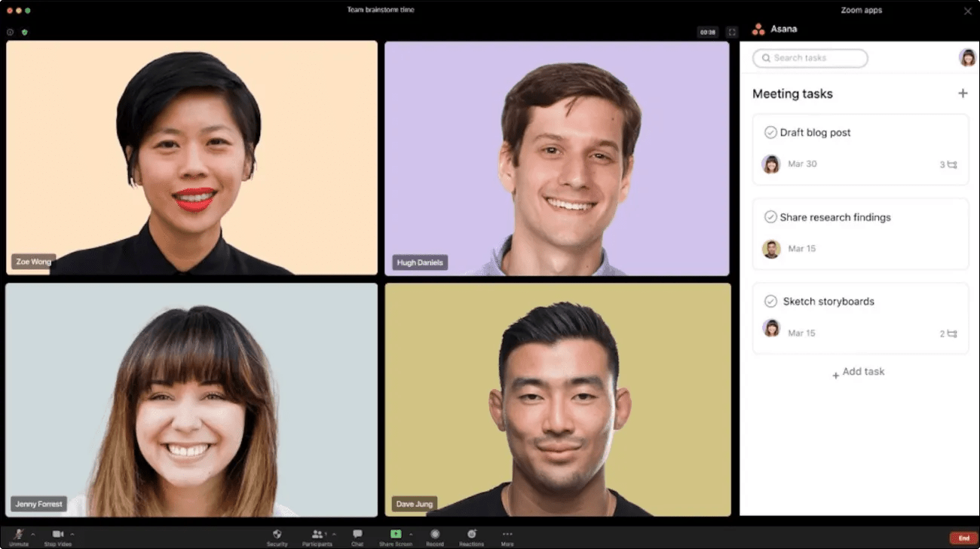Click the Stop Video camera icon
The width and height of the screenshot is (980, 549).
[58, 534]
